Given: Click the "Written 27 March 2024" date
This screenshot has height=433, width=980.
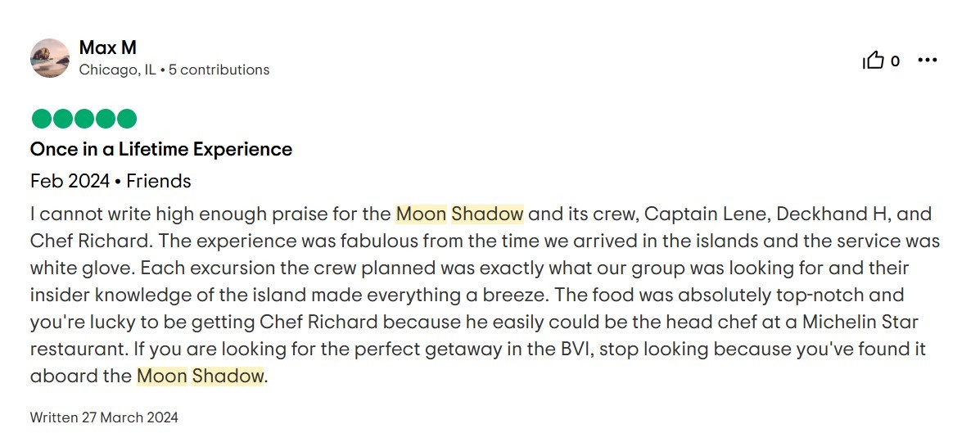Looking at the screenshot, I should pos(104,417).
